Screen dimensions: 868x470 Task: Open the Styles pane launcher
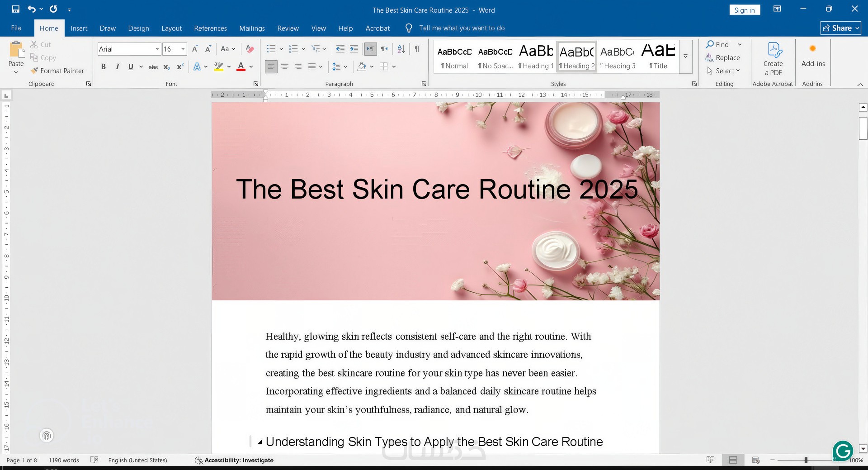[x=694, y=84]
